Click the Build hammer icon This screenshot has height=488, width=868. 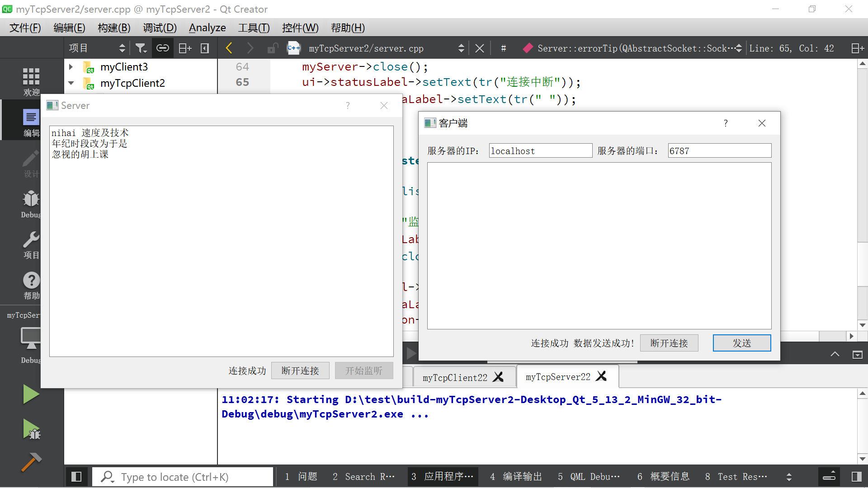(x=31, y=462)
